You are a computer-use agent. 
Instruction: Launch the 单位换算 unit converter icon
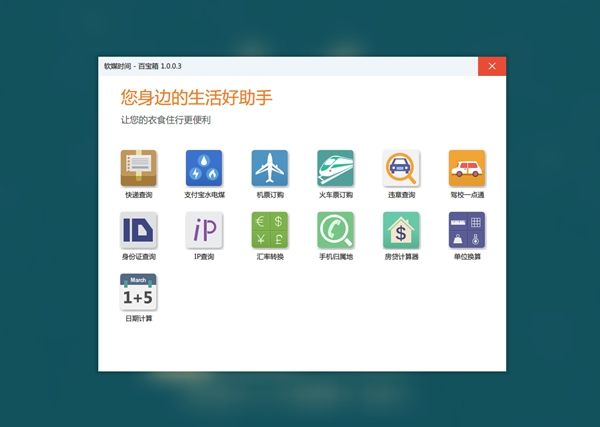click(467, 230)
